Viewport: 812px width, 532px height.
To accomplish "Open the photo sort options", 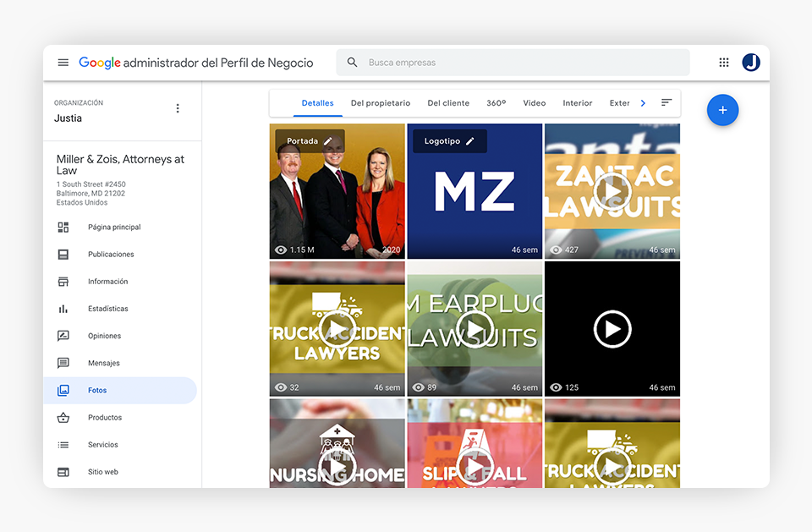I will 667,102.
